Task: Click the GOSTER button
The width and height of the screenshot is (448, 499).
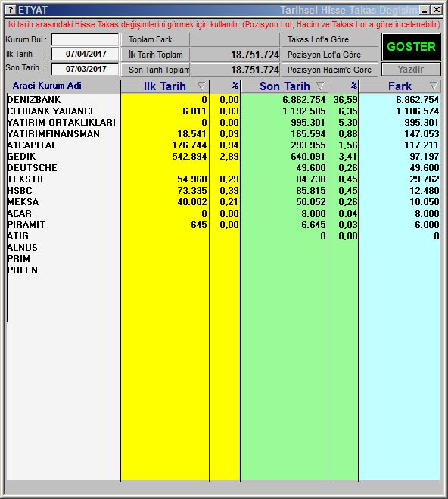Action: click(x=411, y=47)
